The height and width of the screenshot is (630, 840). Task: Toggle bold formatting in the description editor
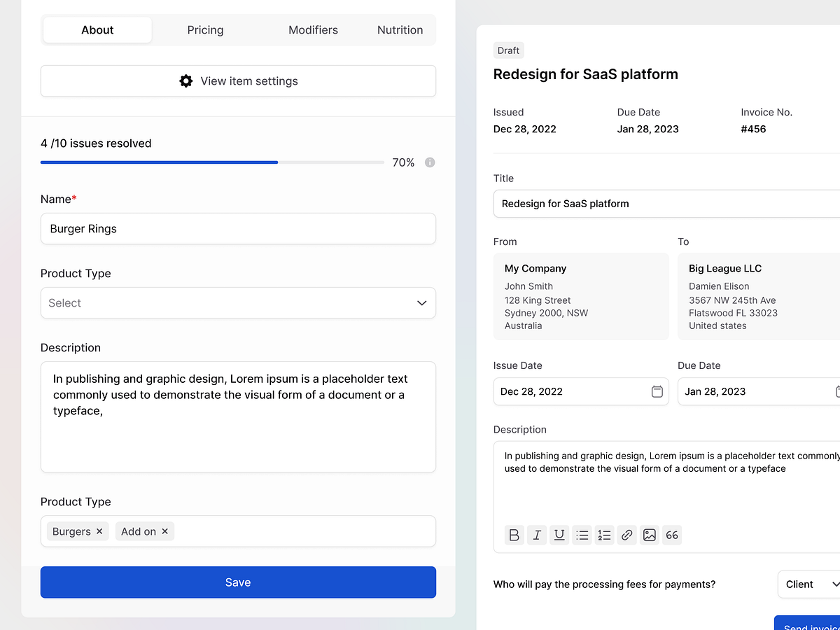(x=514, y=535)
